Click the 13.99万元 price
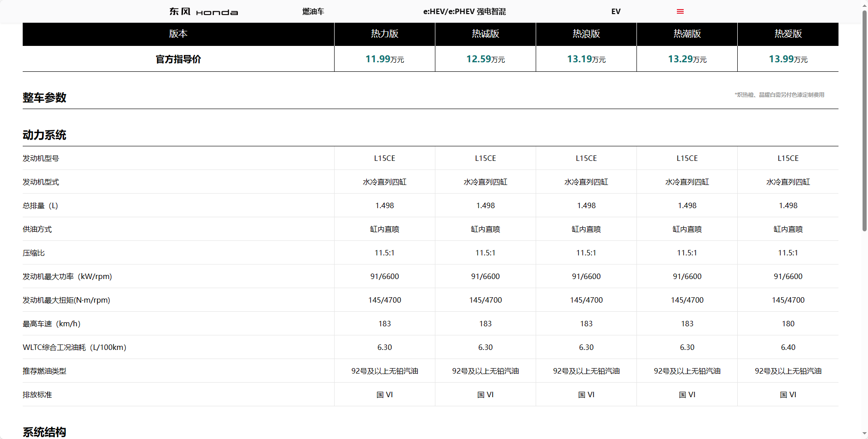This screenshot has width=868, height=439. [788, 59]
